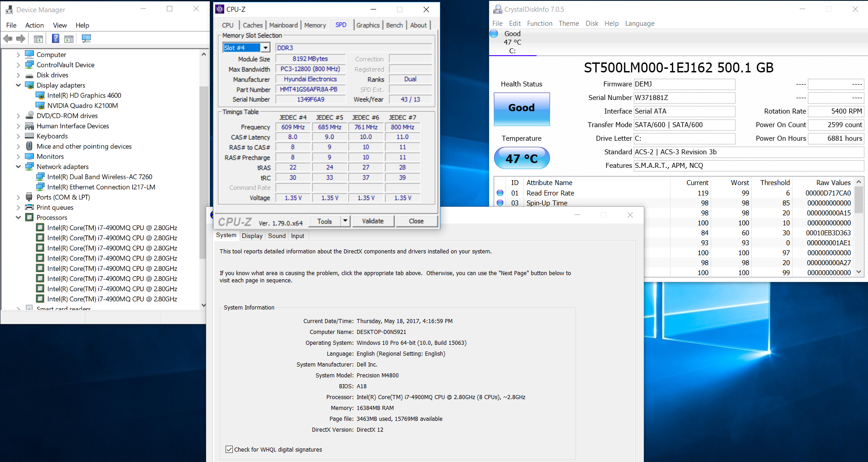
Task: Click the Good health status button
Action: click(x=522, y=109)
